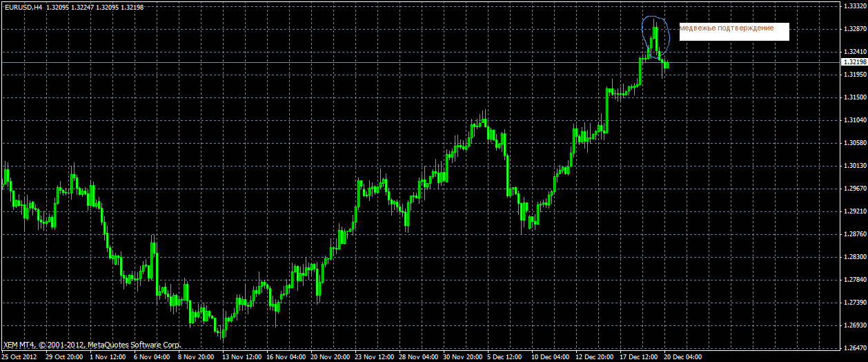The height and width of the screenshot is (362, 868).
Task: Click the current price label 1.32198
Action: (x=854, y=62)
